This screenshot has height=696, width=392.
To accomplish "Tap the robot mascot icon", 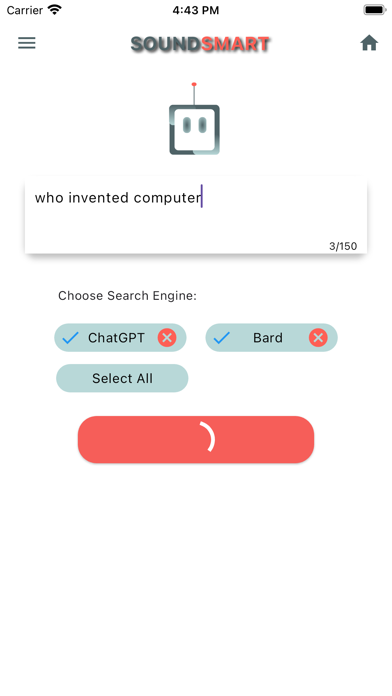I will point(194,119).
